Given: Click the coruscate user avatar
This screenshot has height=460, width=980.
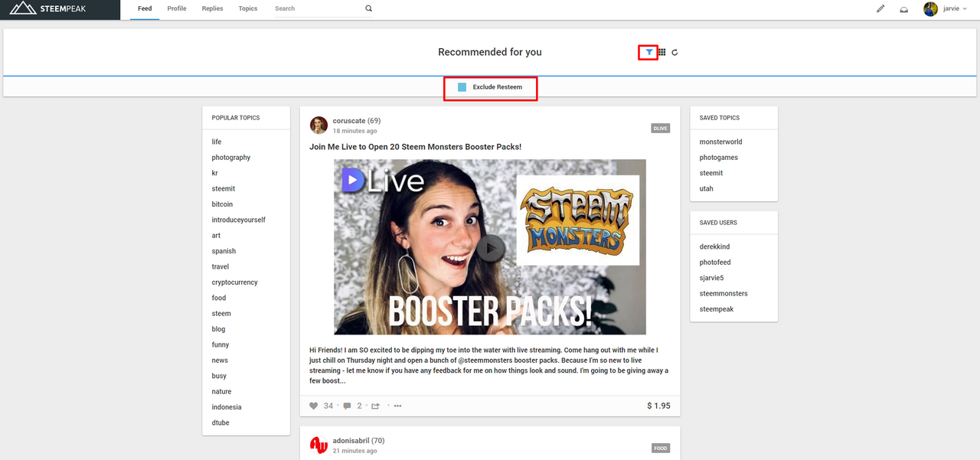Looking at the screenshot, I should [318, 126].
